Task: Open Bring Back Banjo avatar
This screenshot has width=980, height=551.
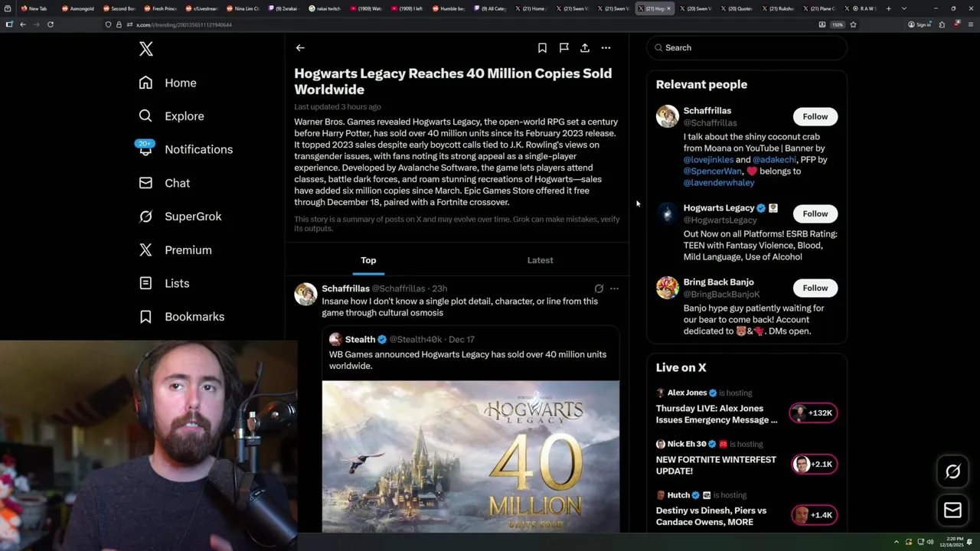Action: pos(667,288)
